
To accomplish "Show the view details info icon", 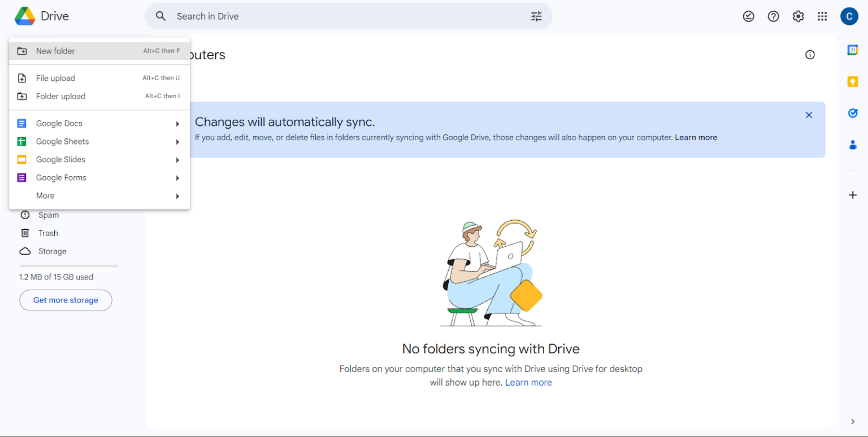I will pos(810,55).
